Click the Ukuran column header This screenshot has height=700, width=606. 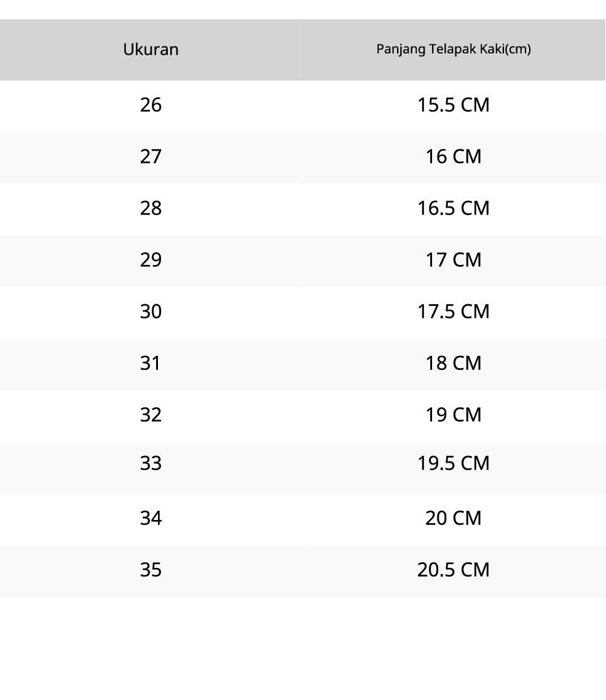(x=151, y=49)
